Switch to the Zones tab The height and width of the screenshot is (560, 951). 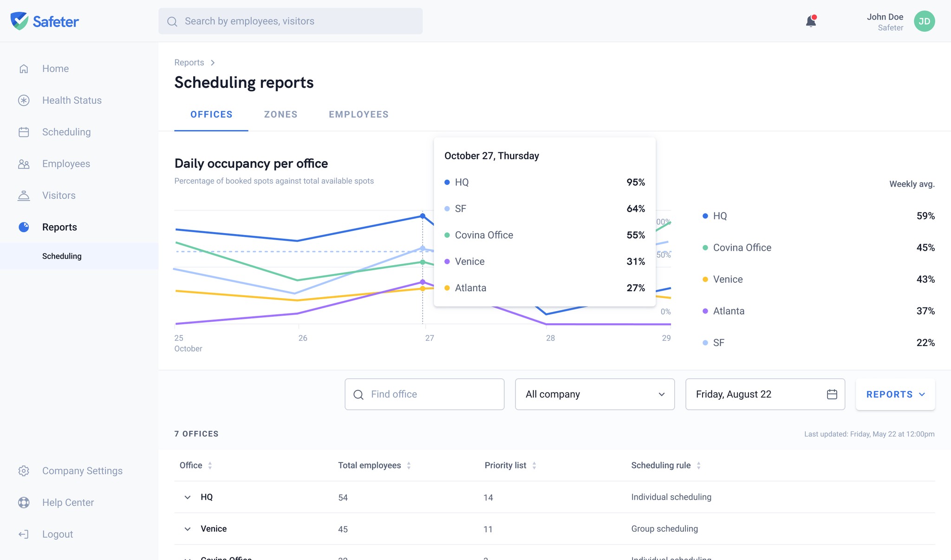(280, 115)
